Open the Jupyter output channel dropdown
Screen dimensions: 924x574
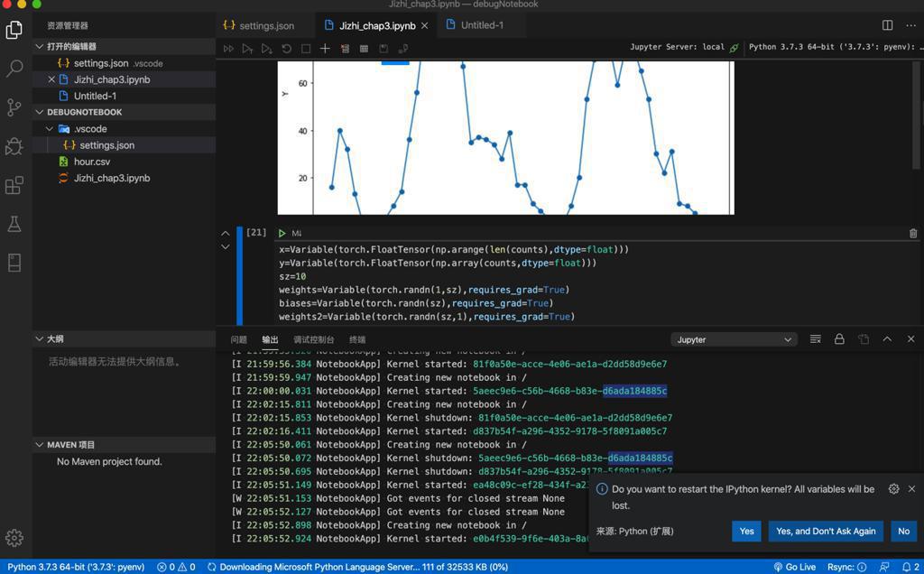(x=735, y=340)
